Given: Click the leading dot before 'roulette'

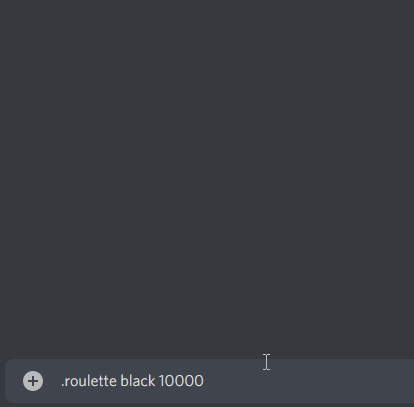Looking at the screenshot, I should pyautogui.click(x=62, y=386).
